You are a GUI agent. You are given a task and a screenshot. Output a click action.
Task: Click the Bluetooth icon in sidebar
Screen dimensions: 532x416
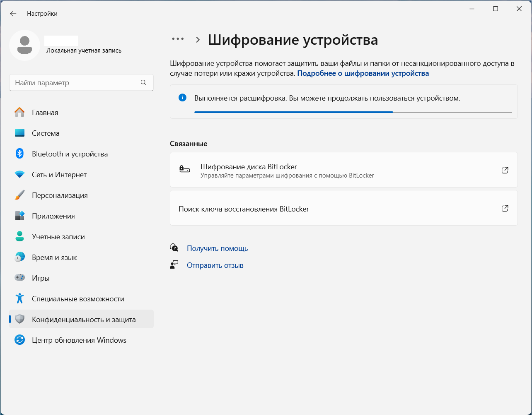click(x=19, y=154)
